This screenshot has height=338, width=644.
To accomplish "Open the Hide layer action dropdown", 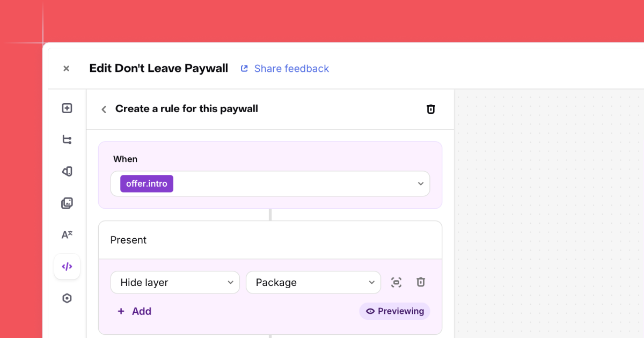I will coord(175,283).
